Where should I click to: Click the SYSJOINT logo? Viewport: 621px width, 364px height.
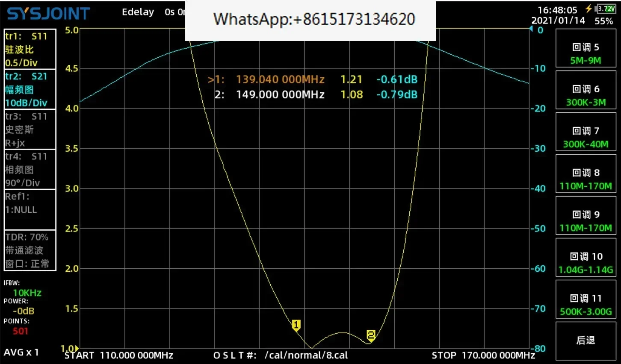click(48, 14)
